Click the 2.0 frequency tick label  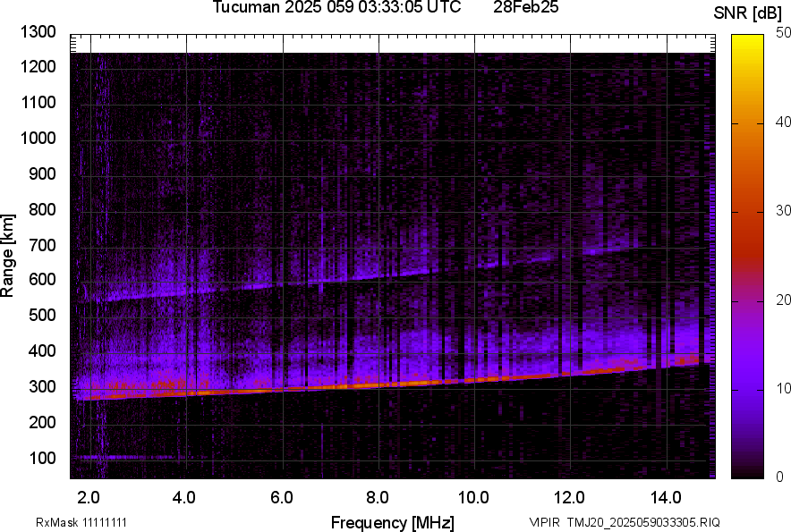pyautogui.click(x=89, y=496)
